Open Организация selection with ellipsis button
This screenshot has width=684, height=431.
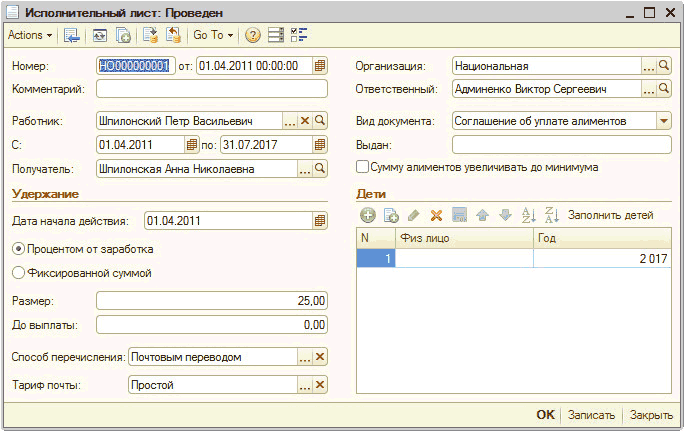[648, 66]
